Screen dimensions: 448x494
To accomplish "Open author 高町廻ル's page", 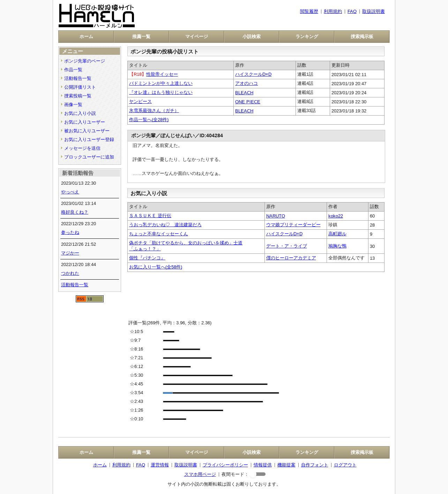I will point(337,234).
